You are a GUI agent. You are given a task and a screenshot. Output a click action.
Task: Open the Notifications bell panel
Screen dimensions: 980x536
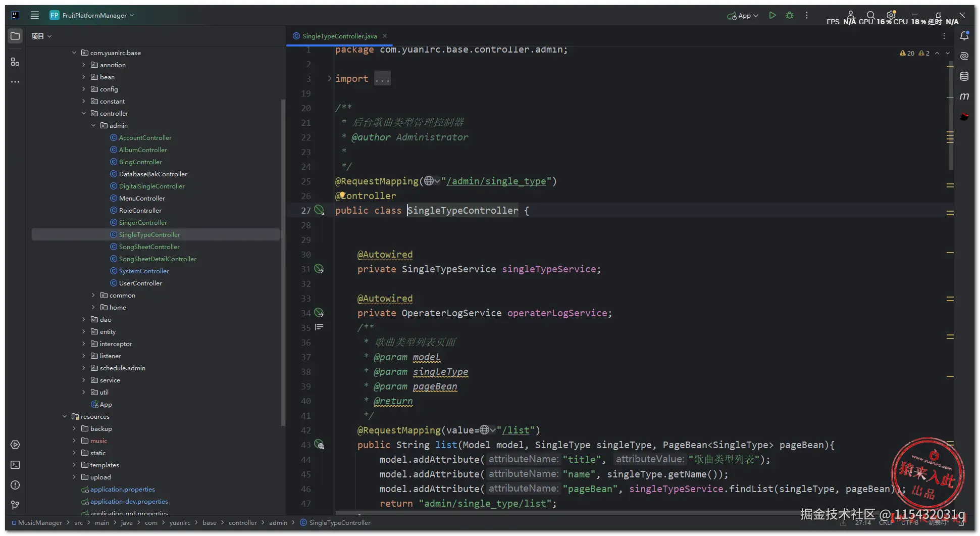click(964, 36)
